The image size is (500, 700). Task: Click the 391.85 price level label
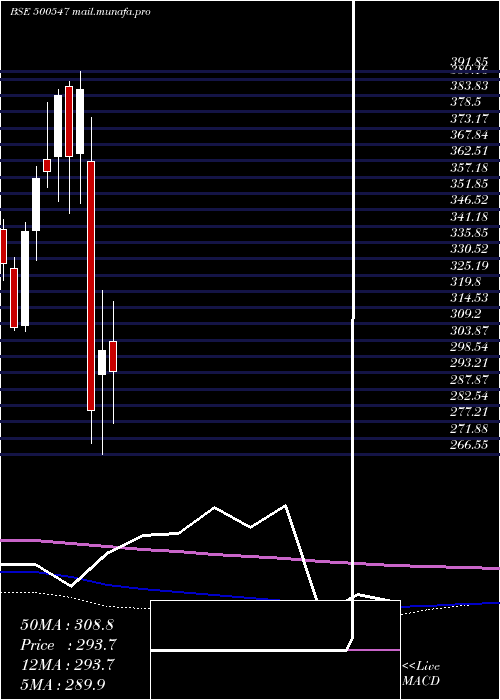pyautogui.click(x=469, y=63)
